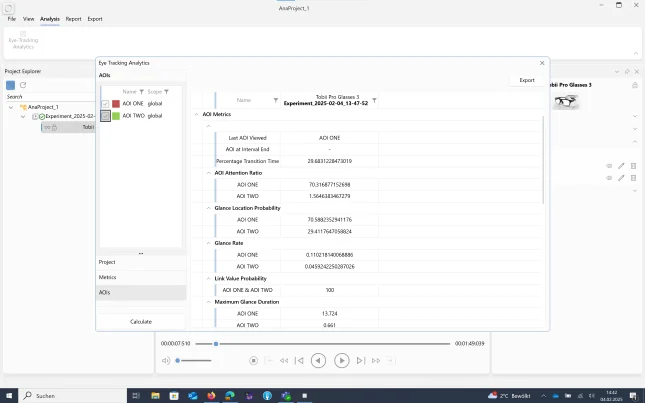Stop the video playback

[x=253, y=361]
